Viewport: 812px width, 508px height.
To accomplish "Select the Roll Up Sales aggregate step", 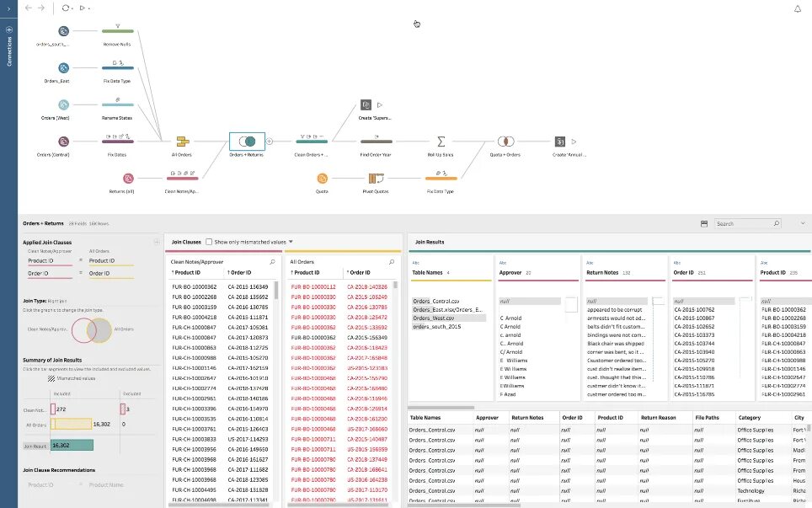I will tap(441, 142).
